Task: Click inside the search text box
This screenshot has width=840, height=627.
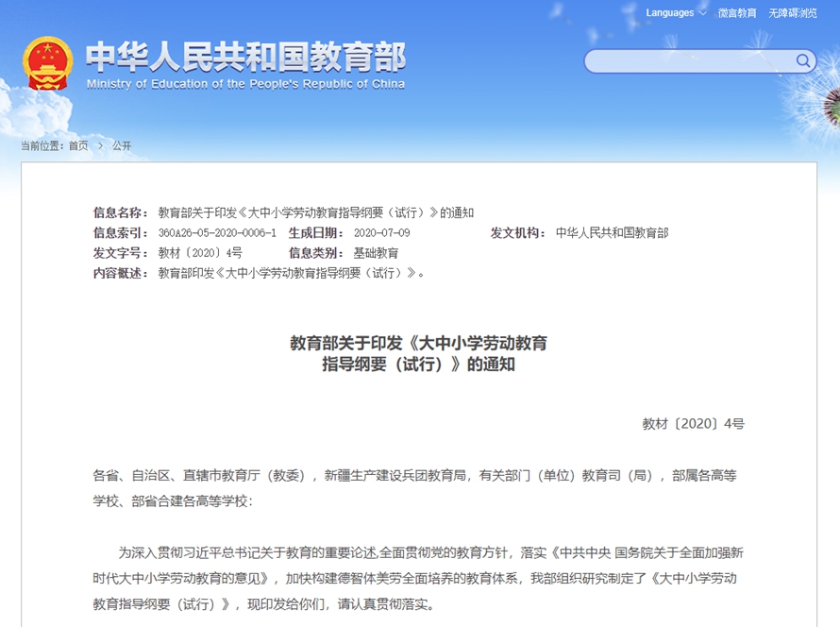Action: coord(689,61)
